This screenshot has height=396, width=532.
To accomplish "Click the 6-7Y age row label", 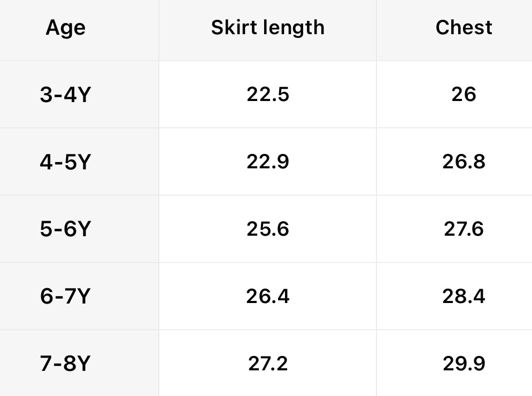I will pos(65,296).
